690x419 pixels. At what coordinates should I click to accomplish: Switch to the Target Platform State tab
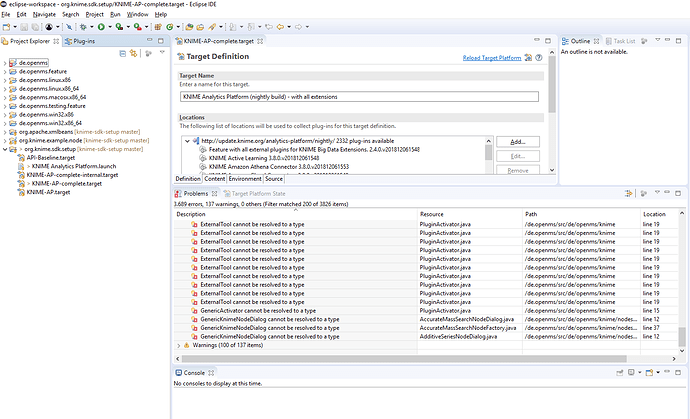pyautogui.click(x=254, y=193)
